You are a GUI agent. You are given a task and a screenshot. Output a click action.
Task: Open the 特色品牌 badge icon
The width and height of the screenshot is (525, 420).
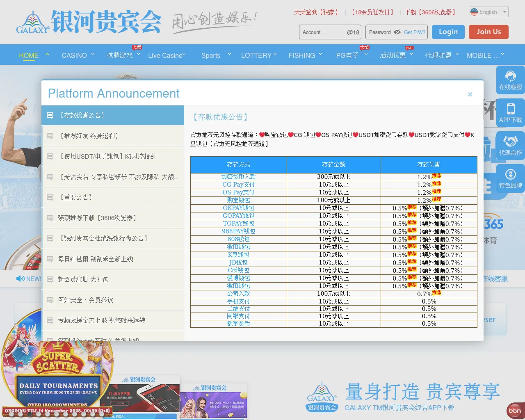click(511, 174)
